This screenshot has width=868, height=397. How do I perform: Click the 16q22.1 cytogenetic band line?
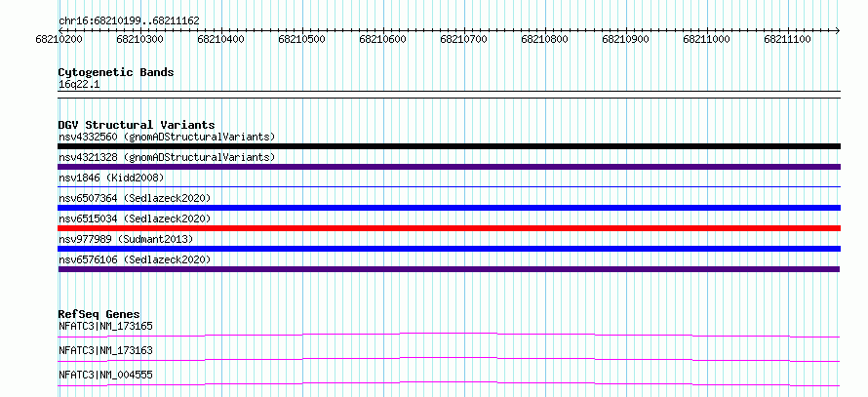pyautogui.click(x=449, y=95)
